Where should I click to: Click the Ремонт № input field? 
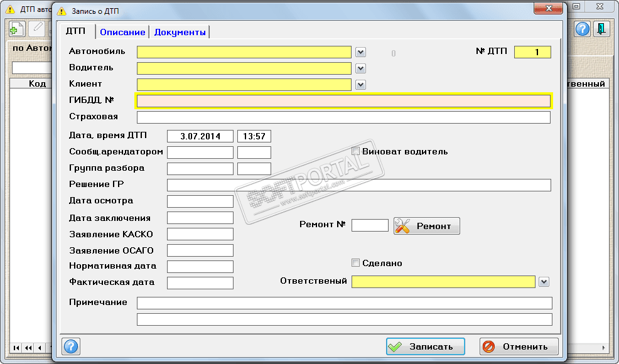pyautogui.click(x=370, y=225)
